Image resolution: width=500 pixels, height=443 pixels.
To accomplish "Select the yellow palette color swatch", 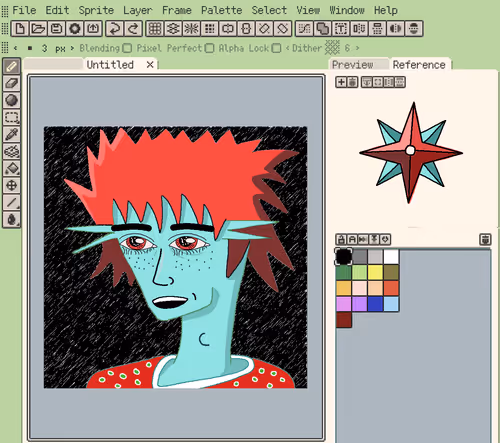I will [x=375, y=272].
